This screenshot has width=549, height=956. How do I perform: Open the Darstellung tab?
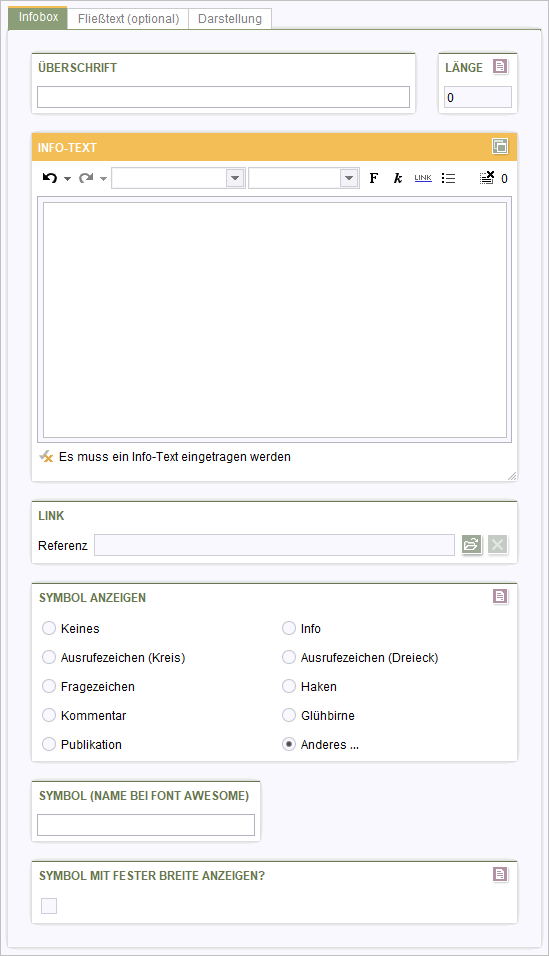pos(230,19)
